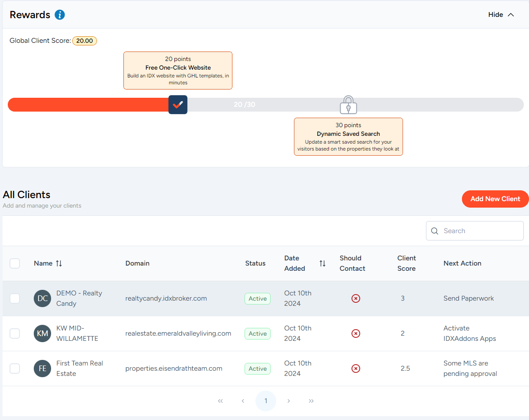The image size is (529, 420).
Task: Click the checkmark on the rewards progress bar
Action: (177, 104)
